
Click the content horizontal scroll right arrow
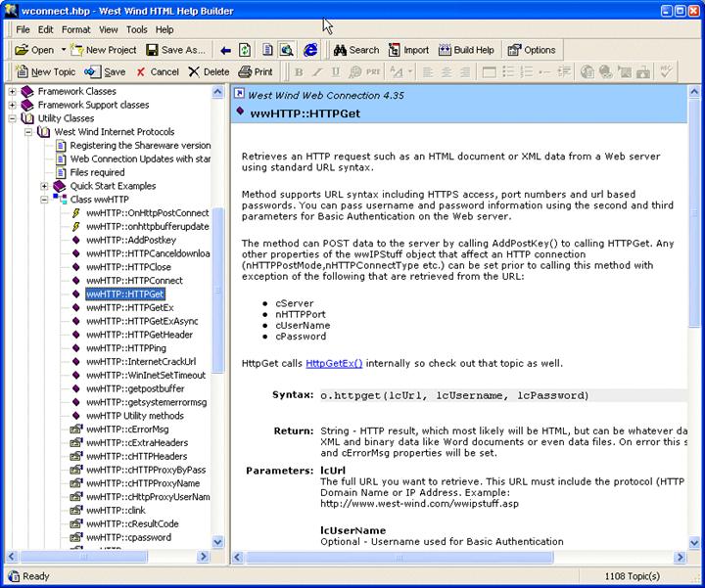click(x=680, y=558)
